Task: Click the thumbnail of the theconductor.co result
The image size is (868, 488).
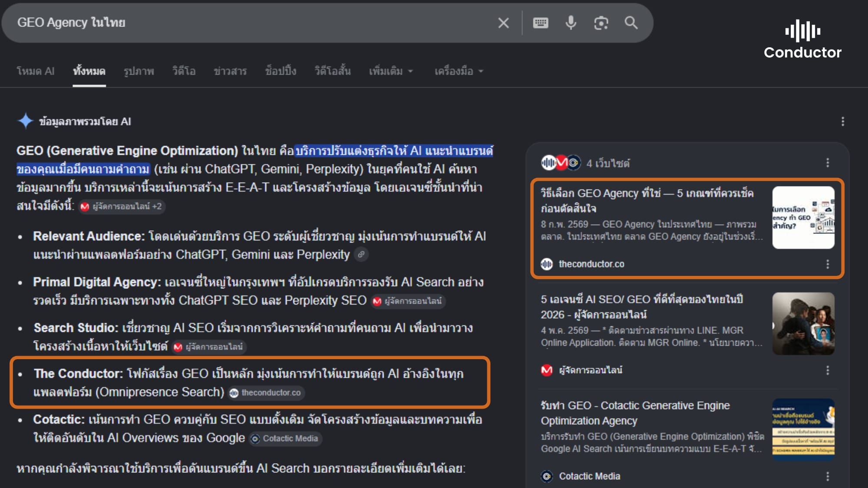Action: (803, 217)
